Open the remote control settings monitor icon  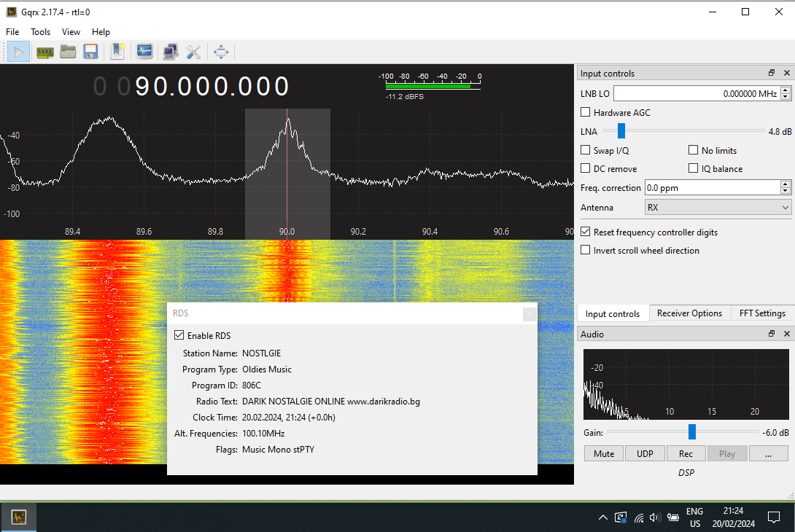click(144, 52)
